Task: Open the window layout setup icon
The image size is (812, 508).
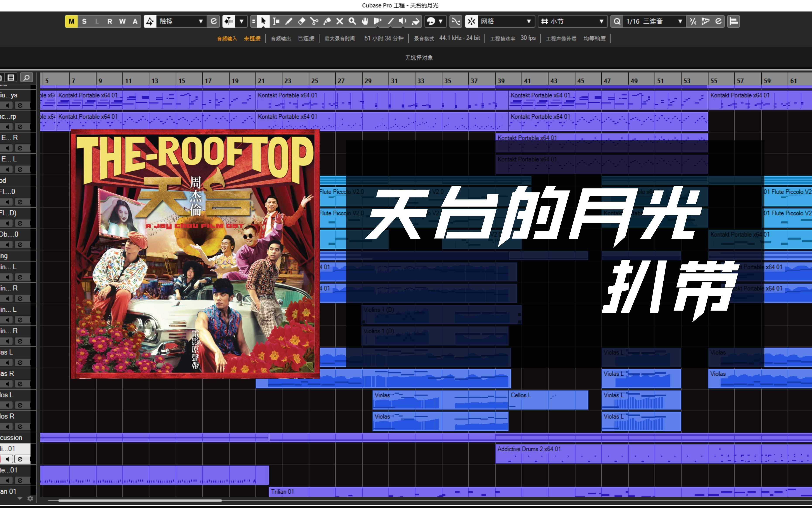Action: point(734,21)
